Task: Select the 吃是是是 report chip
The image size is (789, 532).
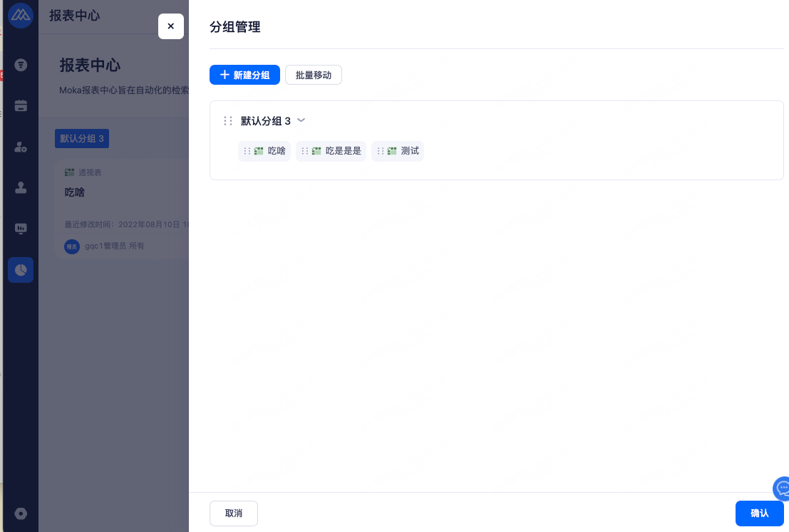Action: (x=331, y=151)
